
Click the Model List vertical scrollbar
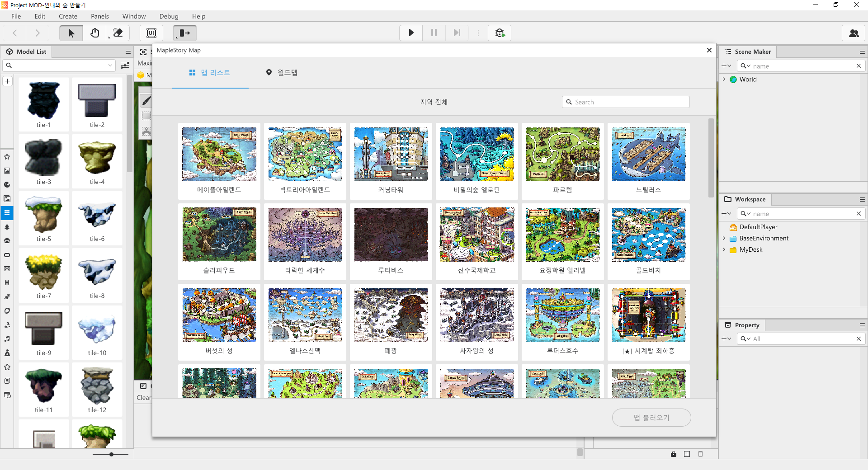coord(130,124)
